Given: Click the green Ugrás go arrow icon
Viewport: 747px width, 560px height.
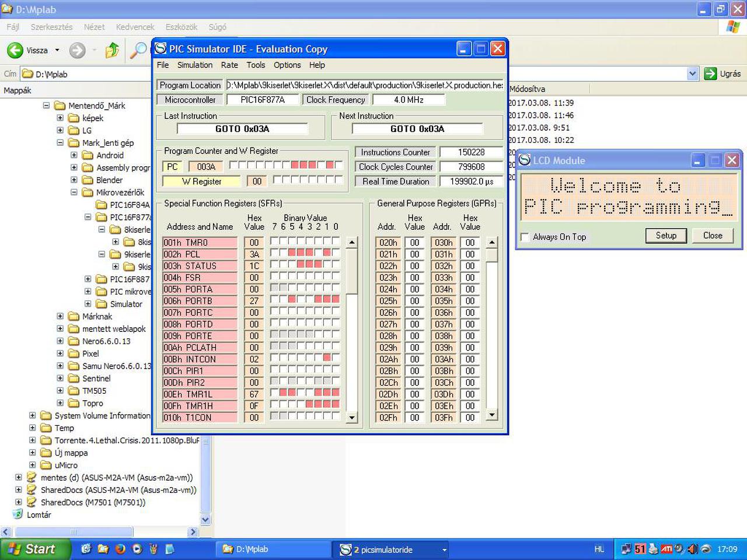Looking at the screenshot, I should (710, 73).
